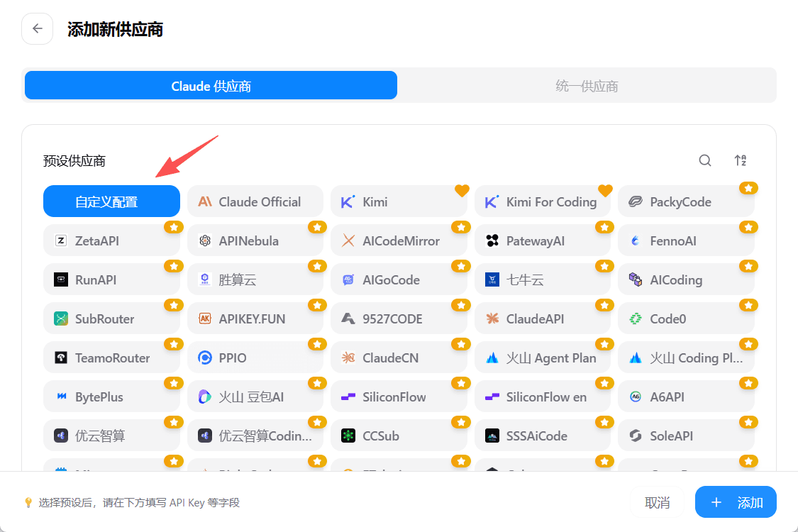Go back using the arrow button

37,29
